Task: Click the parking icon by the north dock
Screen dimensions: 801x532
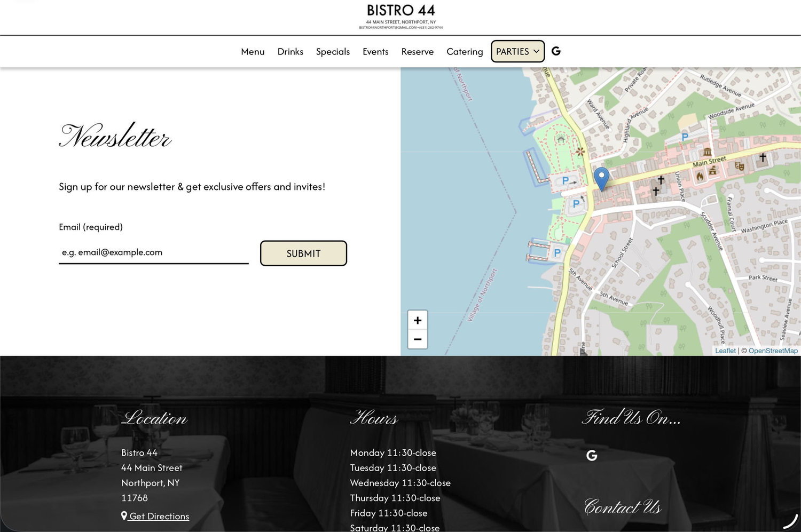Action: 566,181
